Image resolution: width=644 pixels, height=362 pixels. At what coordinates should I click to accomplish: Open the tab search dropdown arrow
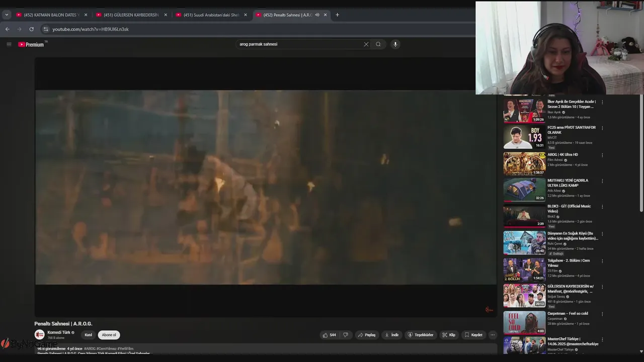tap(7, 15)
